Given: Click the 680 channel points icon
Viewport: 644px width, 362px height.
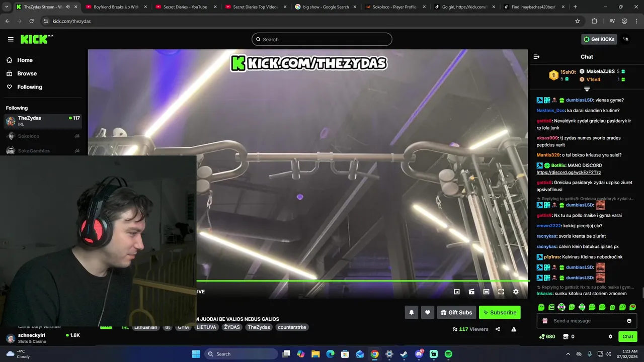Looking at the screenshot, I should coord(542,336).
